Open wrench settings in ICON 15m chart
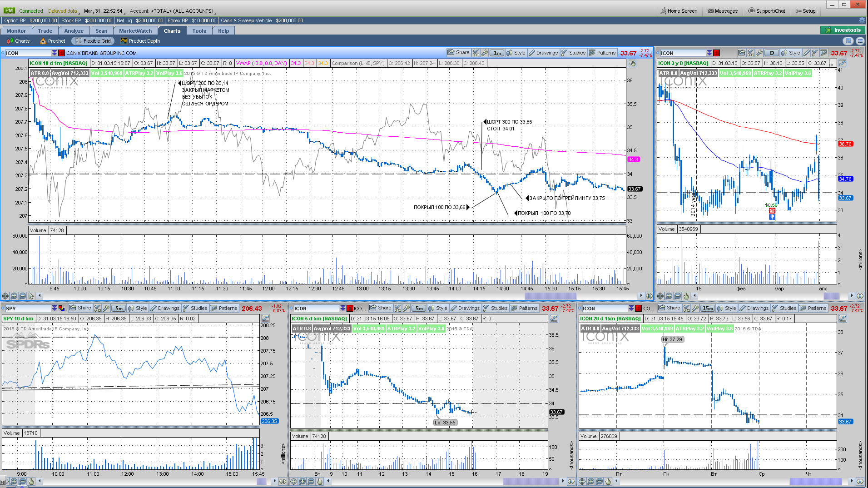The height and width of the screenshot is (488, 868). click(x=695, y=308)
